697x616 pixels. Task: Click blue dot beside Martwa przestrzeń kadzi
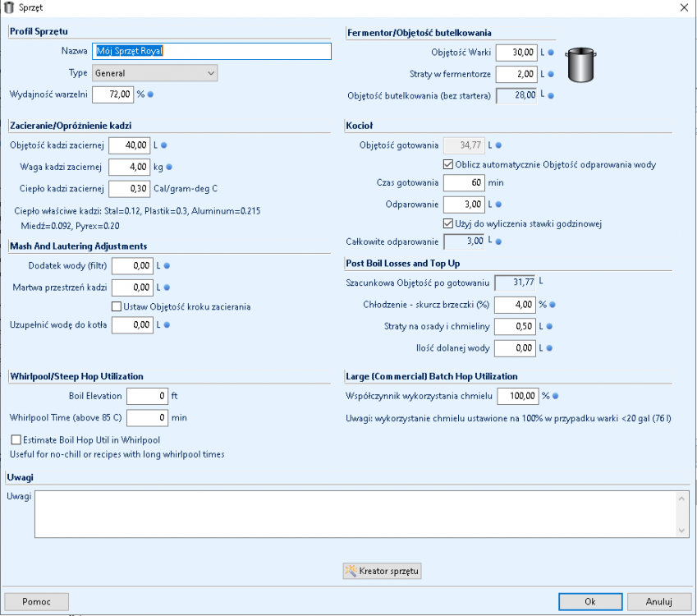point(166,287)
